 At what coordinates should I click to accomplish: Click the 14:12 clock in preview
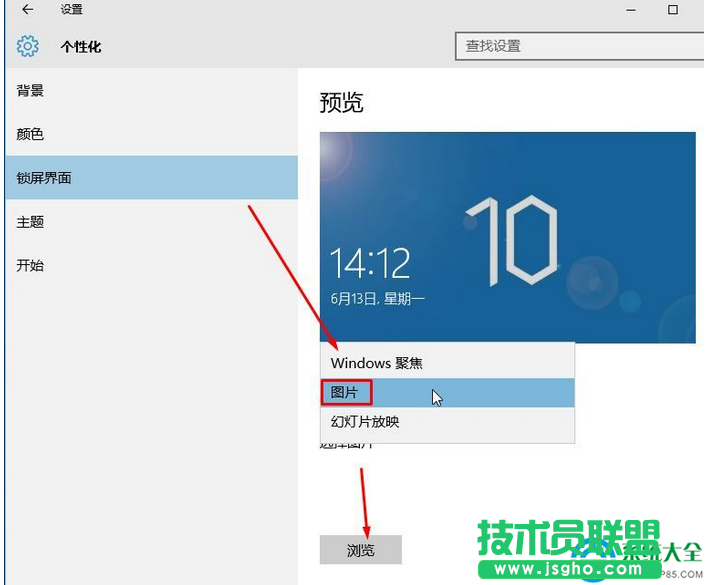pos(370,264)
